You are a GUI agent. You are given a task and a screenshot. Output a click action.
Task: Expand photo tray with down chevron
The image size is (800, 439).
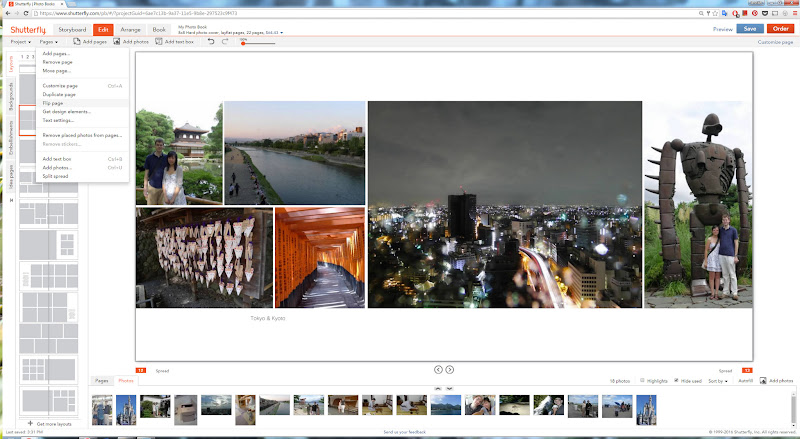click(x=449, y=389)
